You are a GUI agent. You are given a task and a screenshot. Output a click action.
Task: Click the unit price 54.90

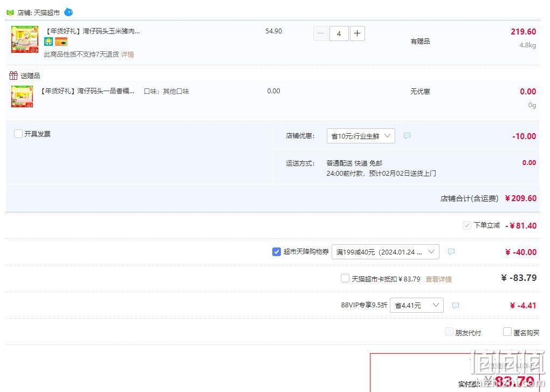(x=273, y=31)
